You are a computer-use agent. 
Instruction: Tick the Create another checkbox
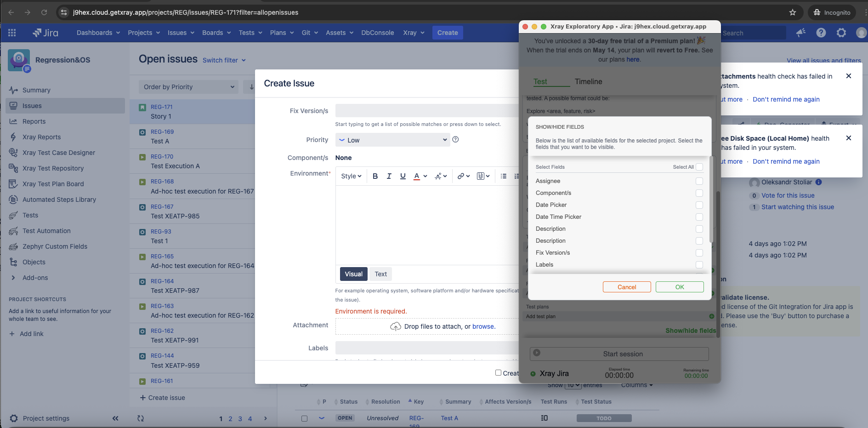tap(498, 373)
